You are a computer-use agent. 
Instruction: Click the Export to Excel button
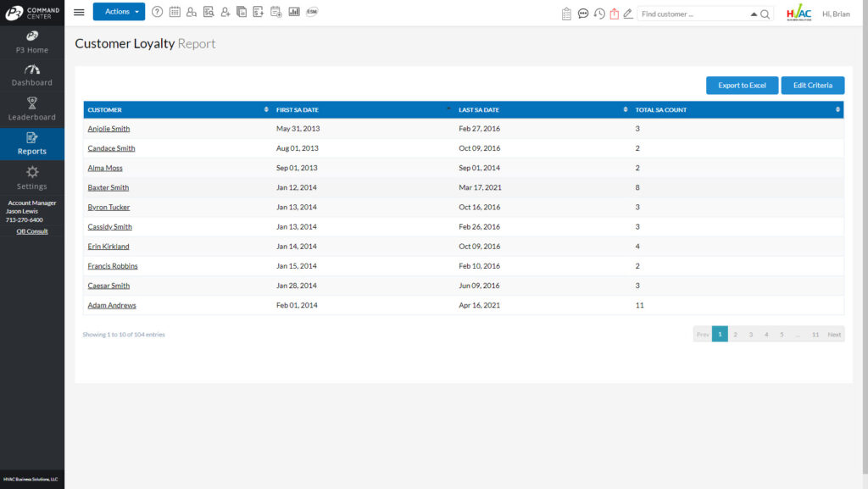(x=742, y=85)
